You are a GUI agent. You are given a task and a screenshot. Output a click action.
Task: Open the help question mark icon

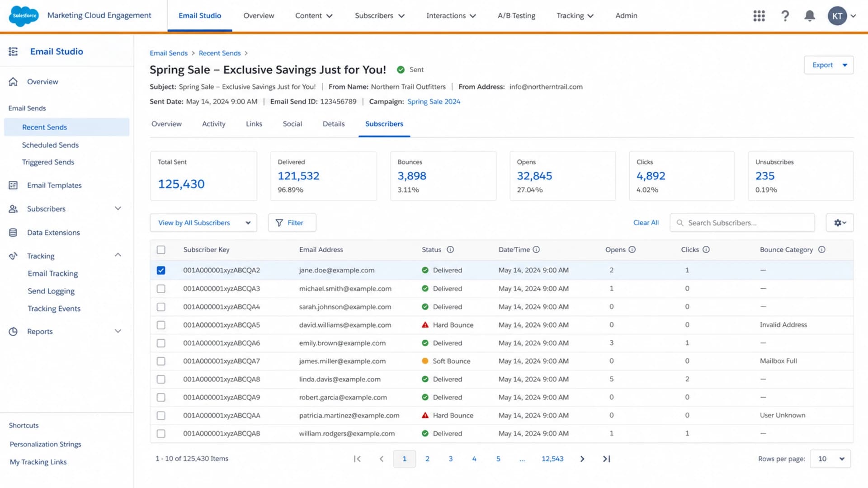pos(785,16)
